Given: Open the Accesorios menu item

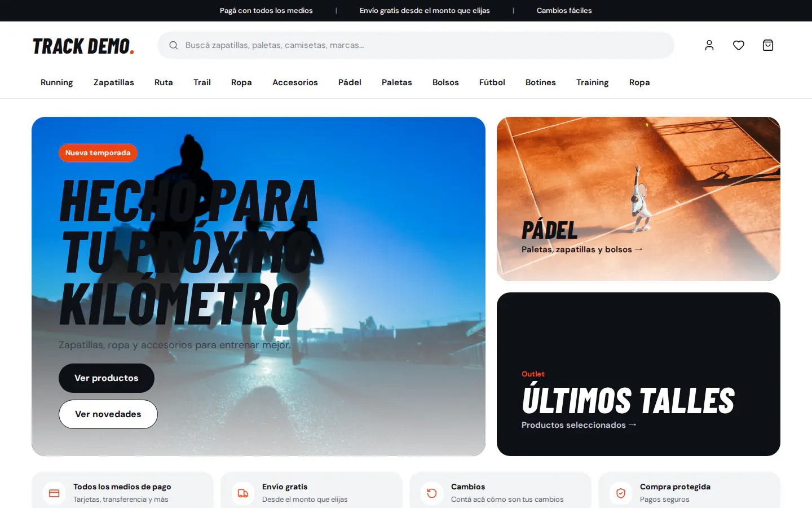Looking at the screenshot, I should [x=295, y=82].
